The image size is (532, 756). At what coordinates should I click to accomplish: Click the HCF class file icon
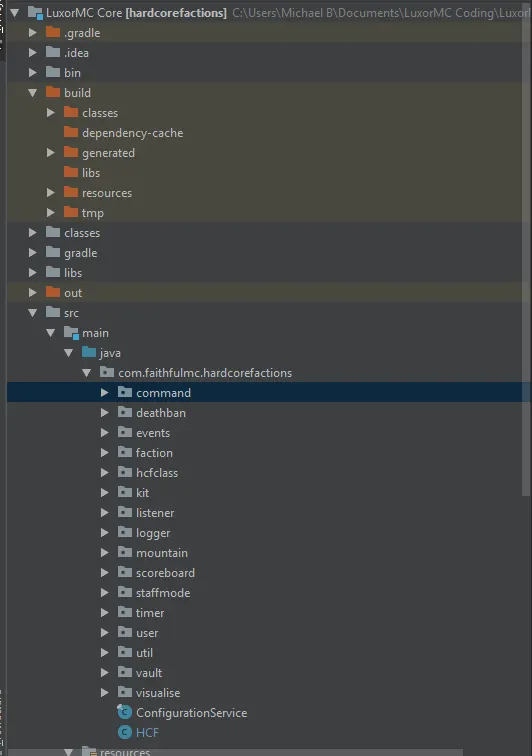pos(124,732)
